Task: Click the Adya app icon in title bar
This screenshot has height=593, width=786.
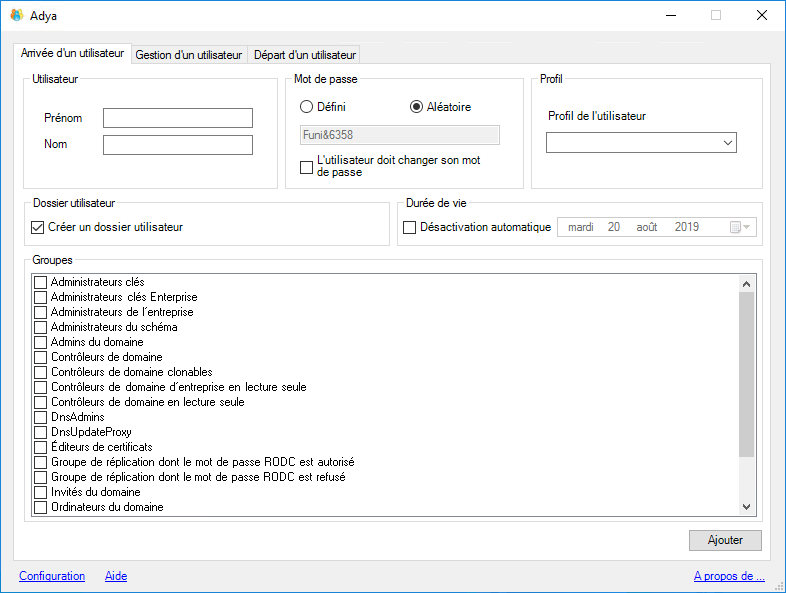Action: pyautogui.click(x=16, y=15)
